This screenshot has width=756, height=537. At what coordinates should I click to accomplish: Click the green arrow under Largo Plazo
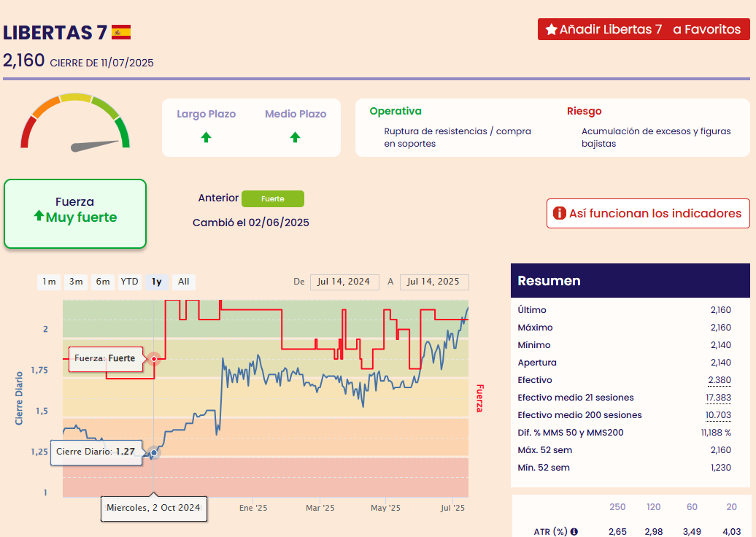pos(207,137)
